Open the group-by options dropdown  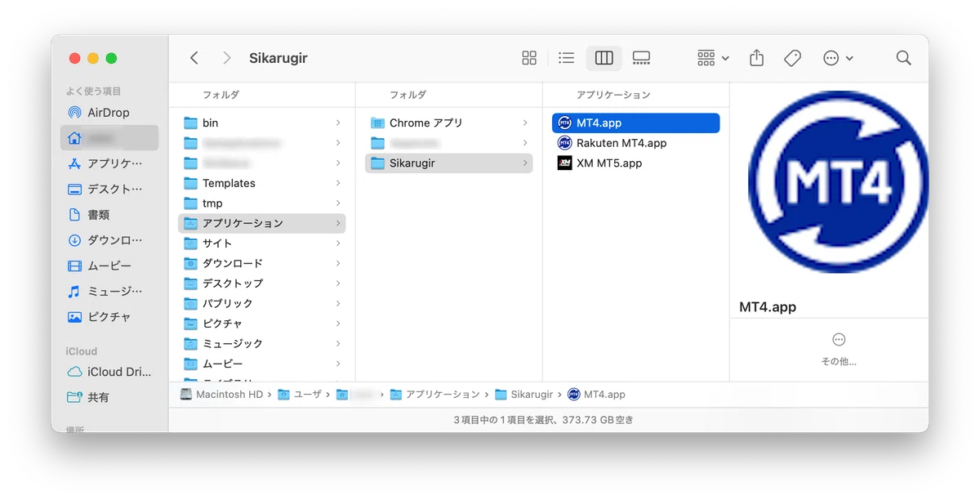(x=713, y=58)
